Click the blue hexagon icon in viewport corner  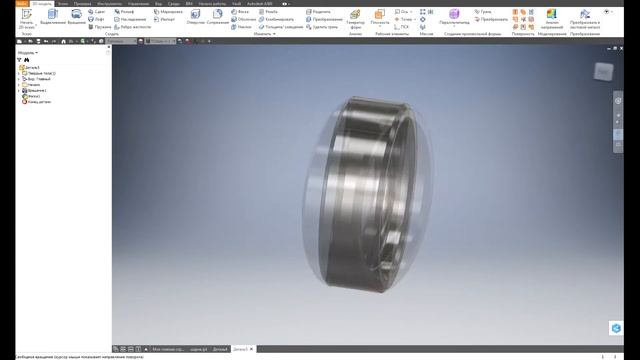click(x=616, y=328)
